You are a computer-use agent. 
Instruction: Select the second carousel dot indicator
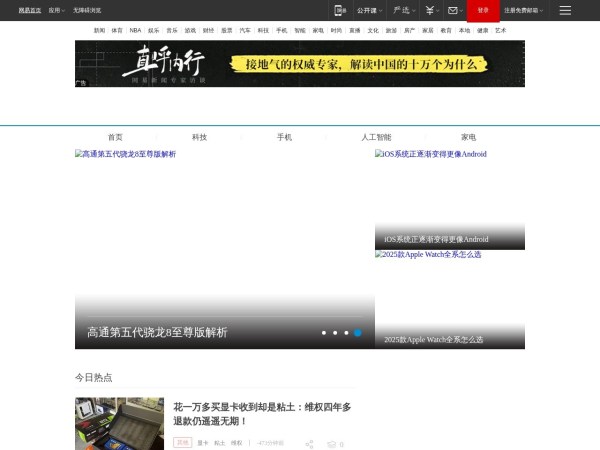335,332
